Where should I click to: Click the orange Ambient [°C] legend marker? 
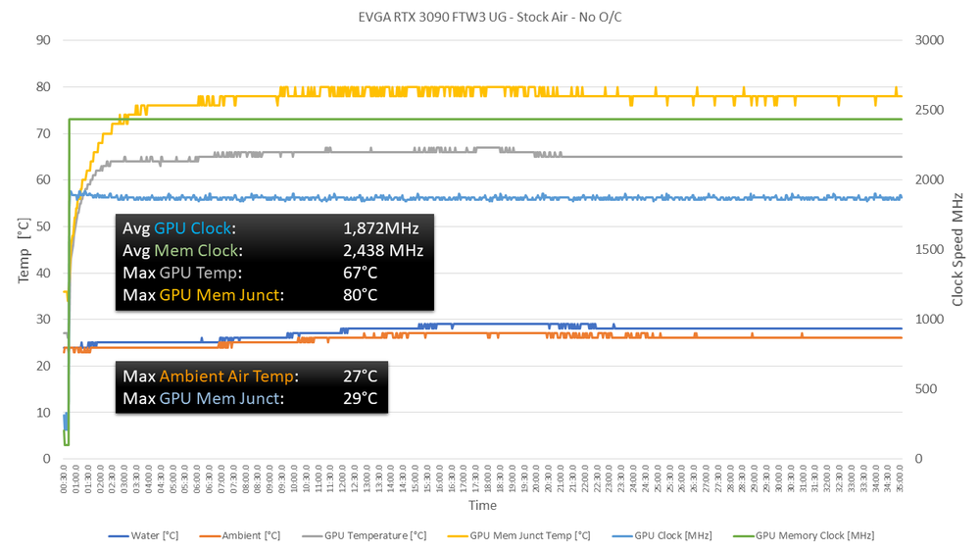point(211,535)
